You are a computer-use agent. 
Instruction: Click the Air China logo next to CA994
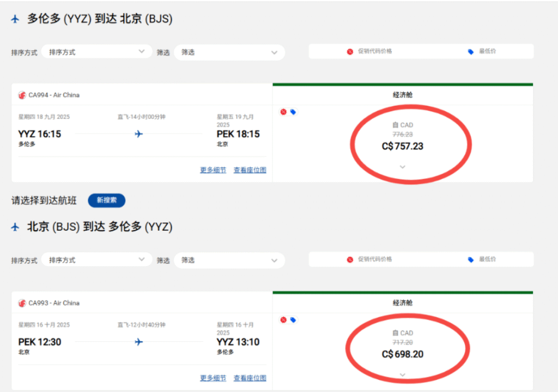[22, 95]
